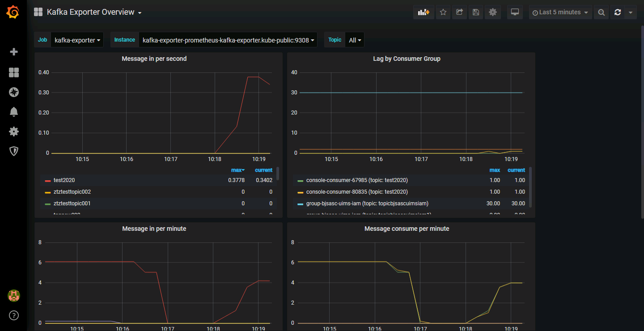The height and width of the screenshot is (331, 644).
Task: Open the Message in per second panel menu
Action: [x=154, y=59]
